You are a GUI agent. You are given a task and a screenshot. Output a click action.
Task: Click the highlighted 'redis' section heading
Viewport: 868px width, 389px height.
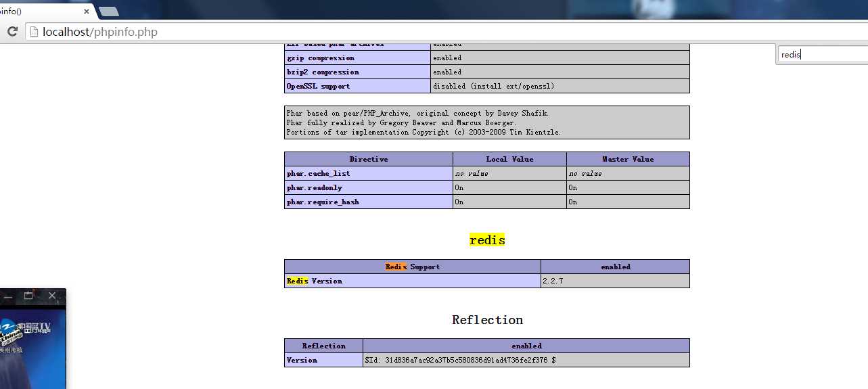487,239
